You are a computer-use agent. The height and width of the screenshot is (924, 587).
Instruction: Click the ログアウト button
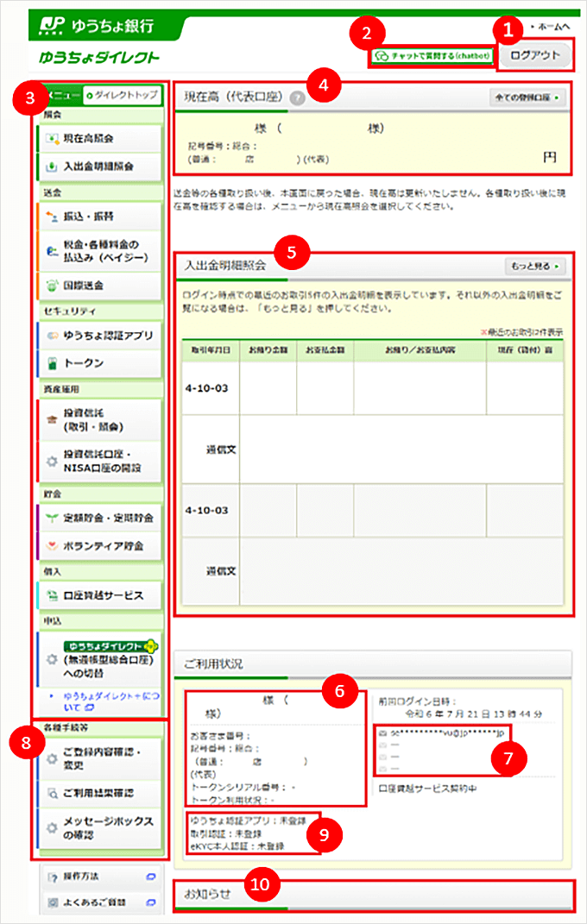pyautogui.click(x=535, y=55)
